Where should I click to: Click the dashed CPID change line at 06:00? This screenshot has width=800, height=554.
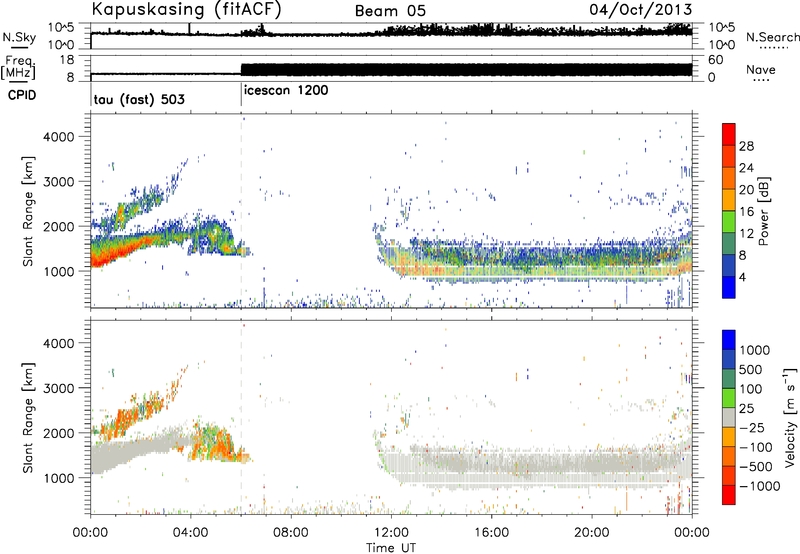(x=241, y=211)
